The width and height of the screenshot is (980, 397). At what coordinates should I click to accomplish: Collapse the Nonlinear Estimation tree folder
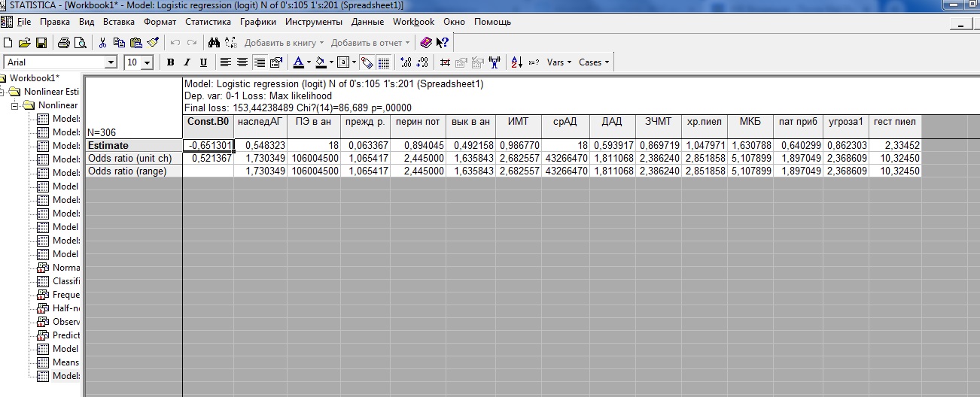pos(2,92)
